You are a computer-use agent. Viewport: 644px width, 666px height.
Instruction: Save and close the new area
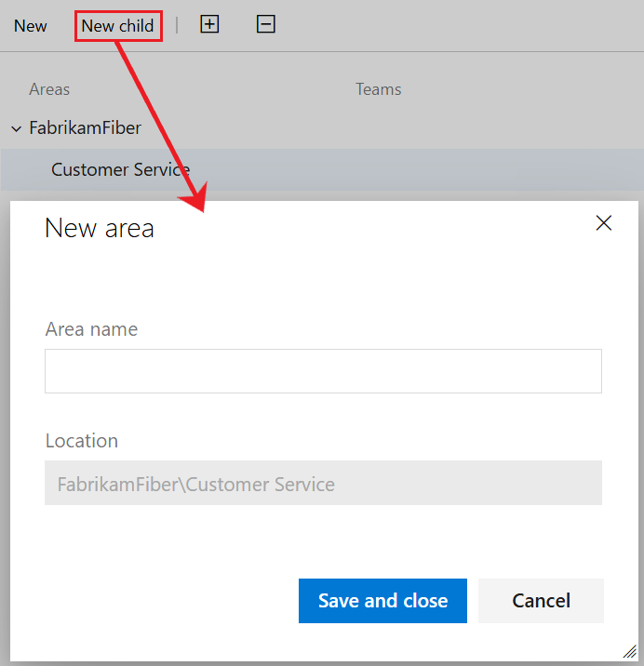[382, 601]
